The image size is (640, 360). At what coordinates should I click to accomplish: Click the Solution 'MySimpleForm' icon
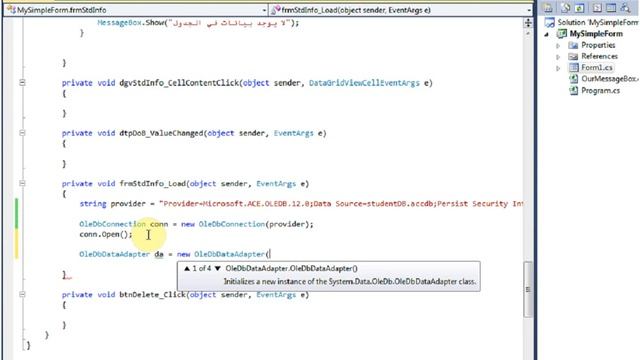[550, 22]
